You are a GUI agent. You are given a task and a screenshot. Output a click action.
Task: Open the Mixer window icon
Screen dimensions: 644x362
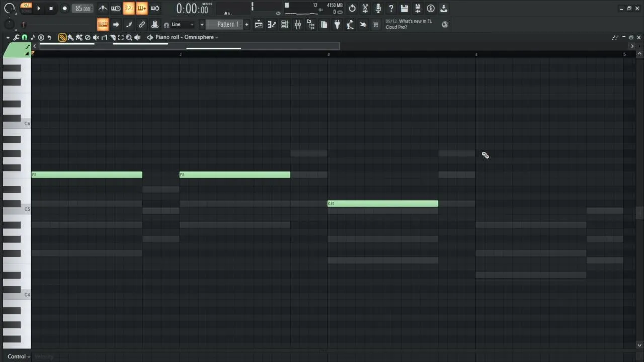[x=298, y=24]
